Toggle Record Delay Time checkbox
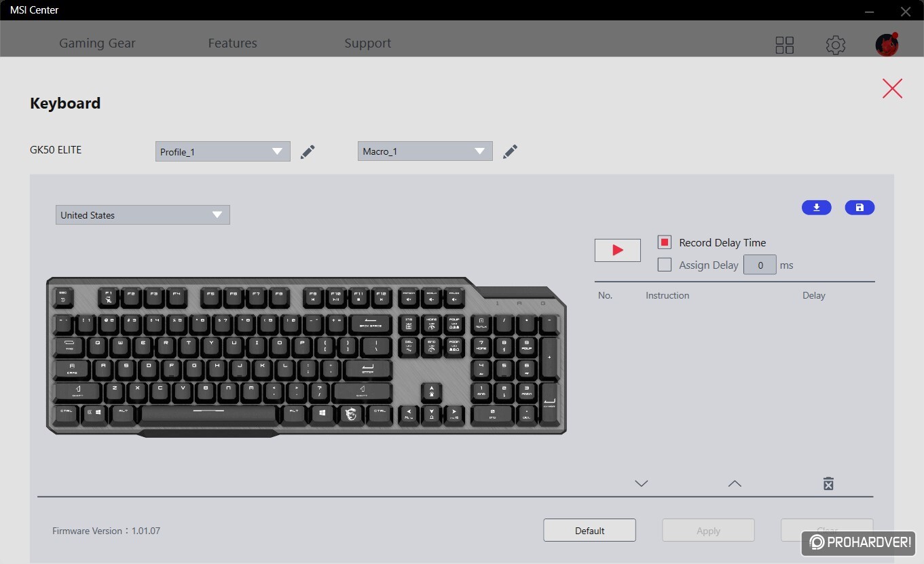 665,242
